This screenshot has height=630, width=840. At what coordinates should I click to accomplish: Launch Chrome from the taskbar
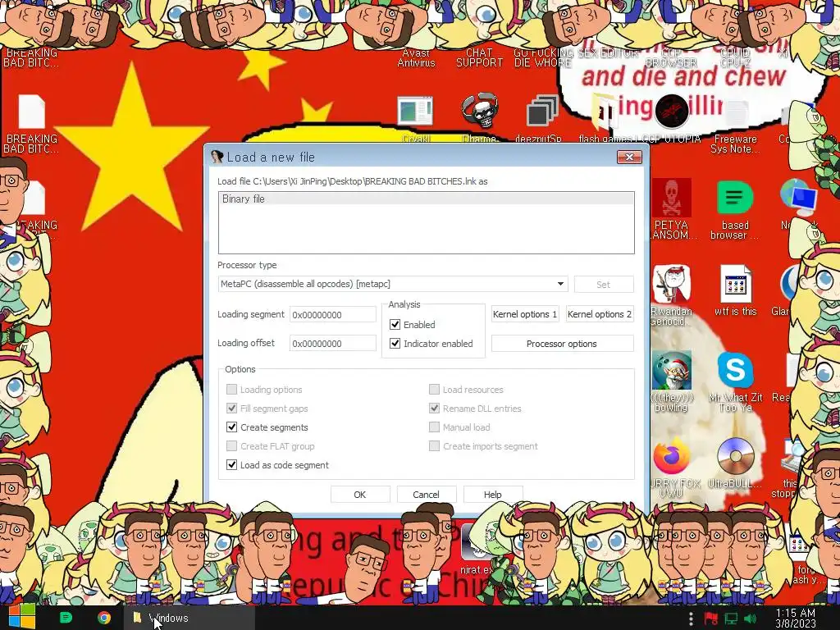pyautogui.click(x=104, y=618)
